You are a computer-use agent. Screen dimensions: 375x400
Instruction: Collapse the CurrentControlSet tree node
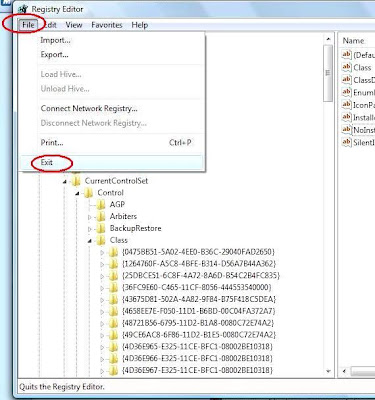[x=65, y=182]
